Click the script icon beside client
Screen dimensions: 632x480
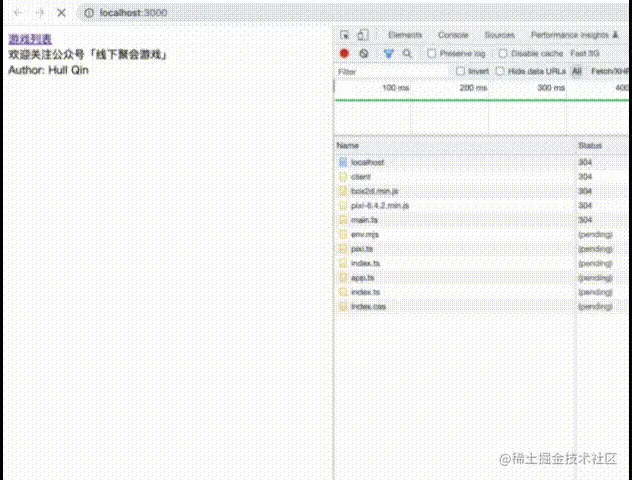pos(343,177)
